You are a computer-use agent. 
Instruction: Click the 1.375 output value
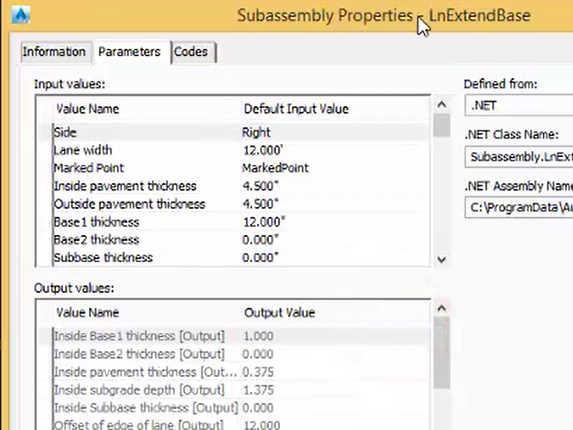[258, 390]
